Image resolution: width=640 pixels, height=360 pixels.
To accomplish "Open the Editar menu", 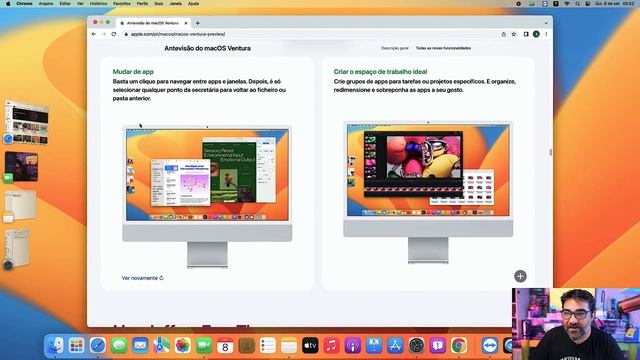I will [65, 4].
